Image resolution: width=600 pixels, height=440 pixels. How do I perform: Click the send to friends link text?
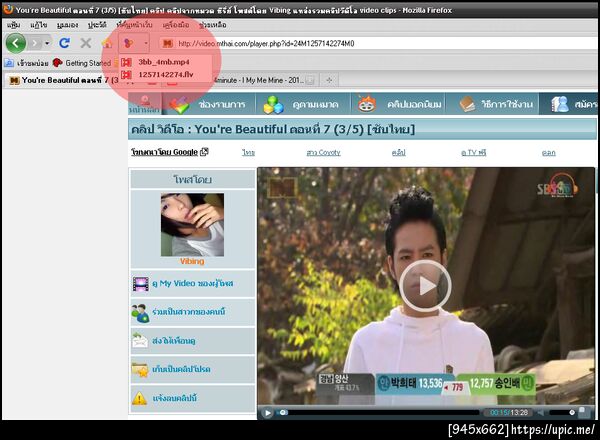[x=173, y=341]
